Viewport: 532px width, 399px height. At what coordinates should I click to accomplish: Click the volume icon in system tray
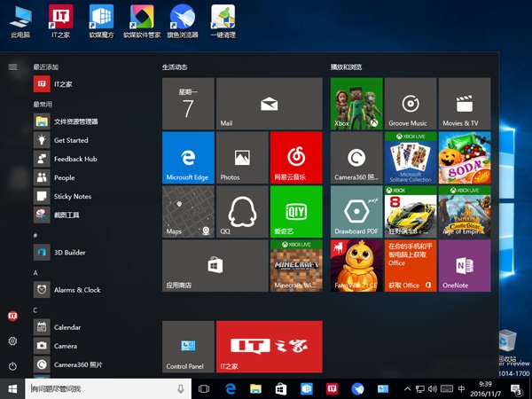click(433, 389)
